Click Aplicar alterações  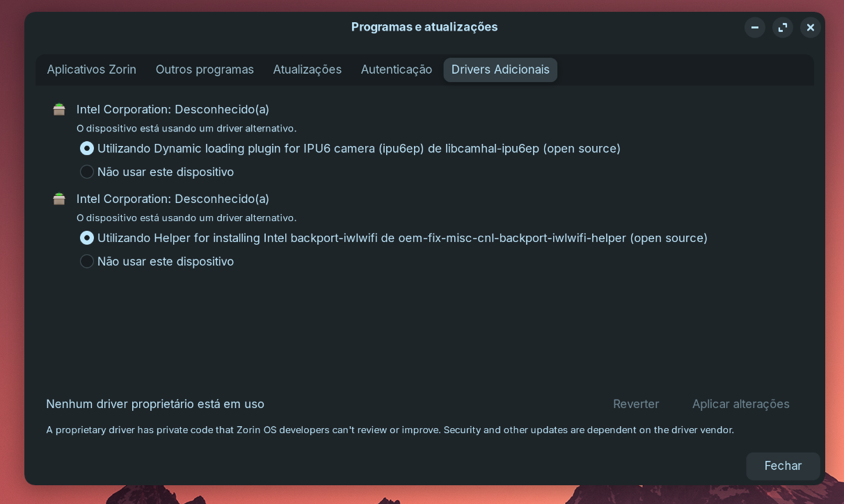point(741,404)
